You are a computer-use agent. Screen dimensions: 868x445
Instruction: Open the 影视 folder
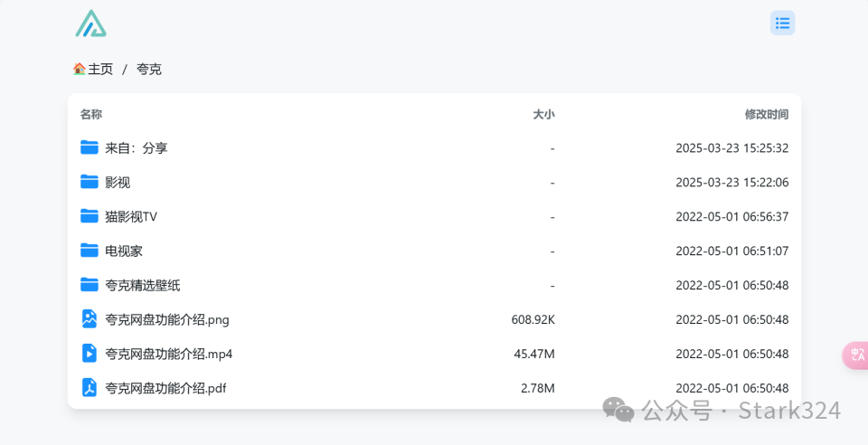[x=118, y=182]
